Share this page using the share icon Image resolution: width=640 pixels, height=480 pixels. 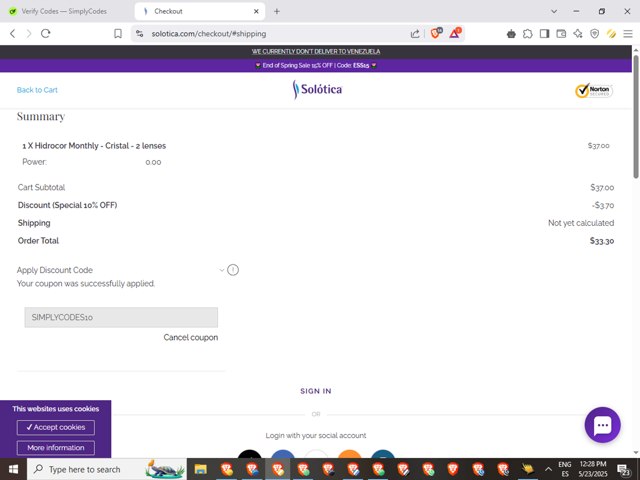(x=415, y=33)
